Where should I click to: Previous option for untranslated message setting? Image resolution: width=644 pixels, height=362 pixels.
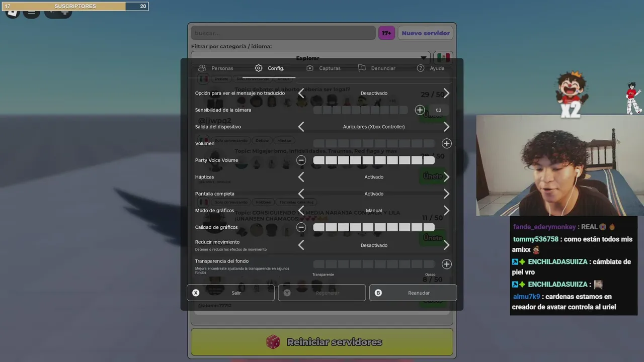tap(301, 93)
